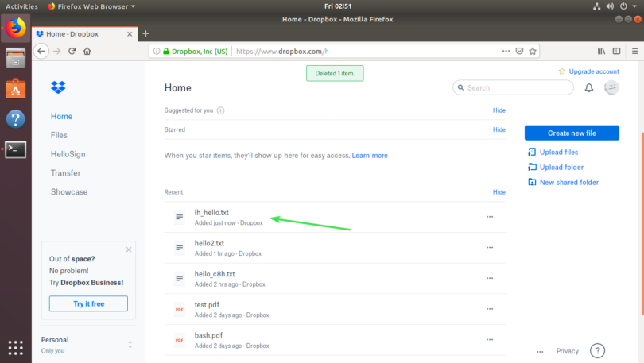Open the account avatar menu
The width and height of the screenshot is (644, 363).
click(611, 87)
